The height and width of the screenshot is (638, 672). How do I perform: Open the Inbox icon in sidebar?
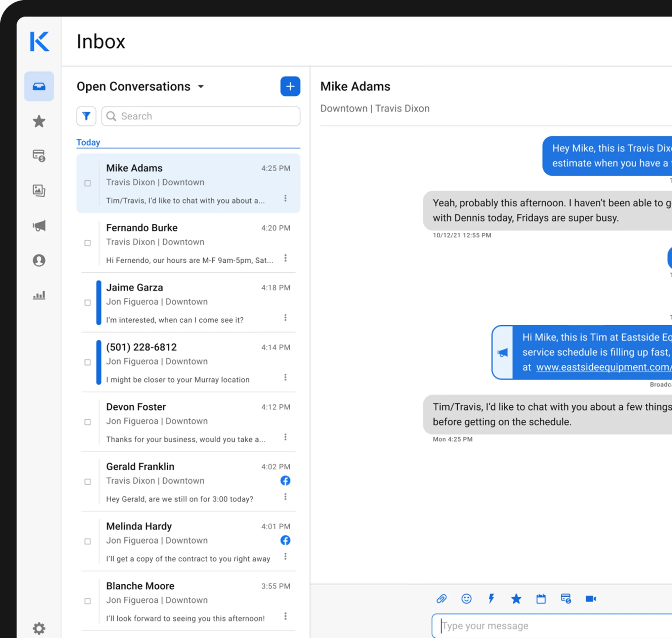click(x=39, y=87)
